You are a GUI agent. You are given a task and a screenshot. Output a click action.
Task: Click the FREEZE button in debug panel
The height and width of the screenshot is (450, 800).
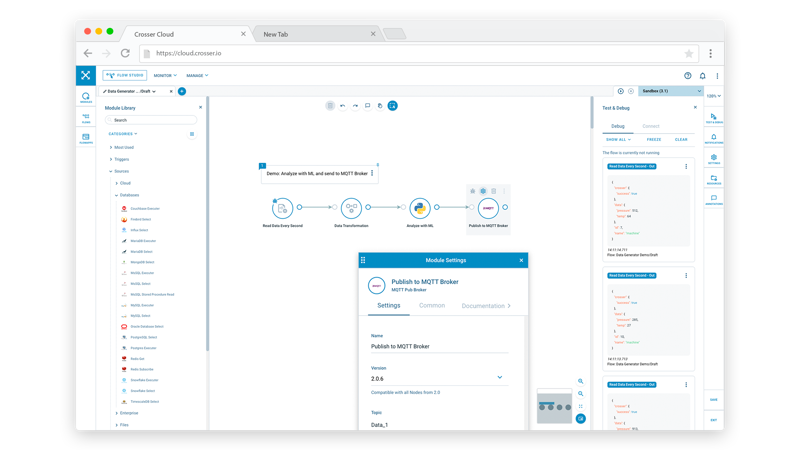653,140
